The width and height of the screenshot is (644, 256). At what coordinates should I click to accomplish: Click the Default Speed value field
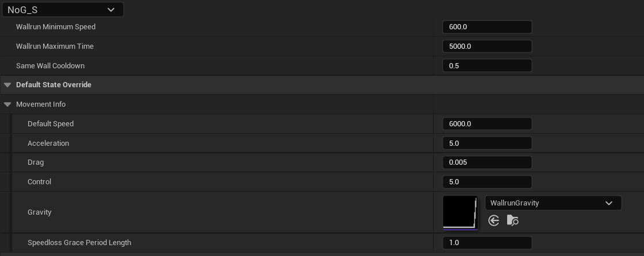[x=487, y=123]
